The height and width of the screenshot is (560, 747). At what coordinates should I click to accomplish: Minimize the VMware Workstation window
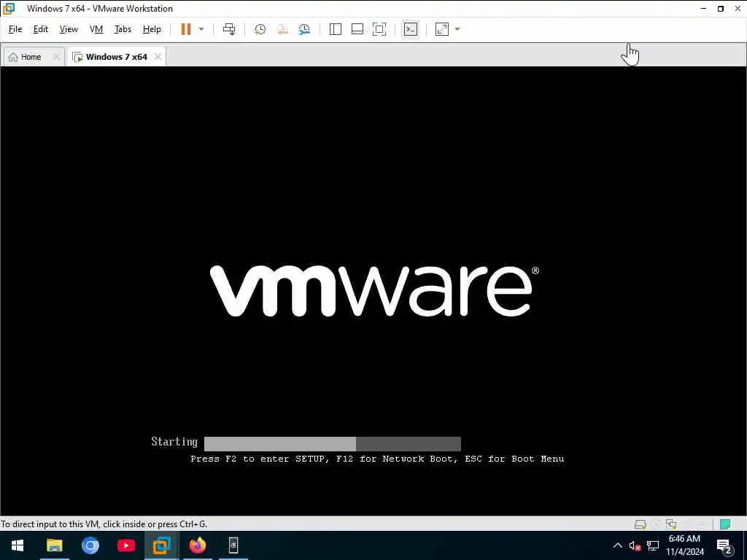tap(704, 9)
